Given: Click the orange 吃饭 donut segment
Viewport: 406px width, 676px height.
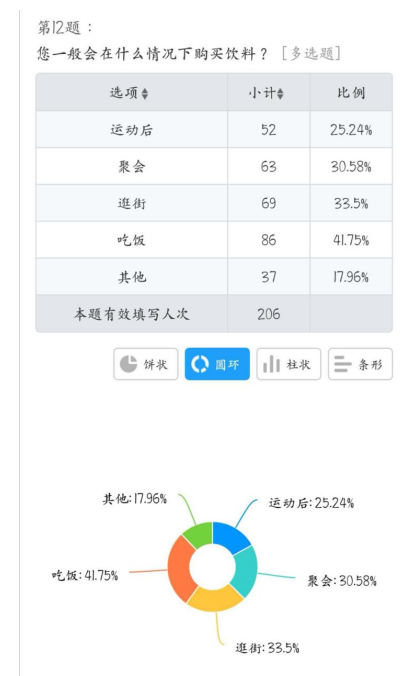Looking at the screenshot, I should (178, 567).
